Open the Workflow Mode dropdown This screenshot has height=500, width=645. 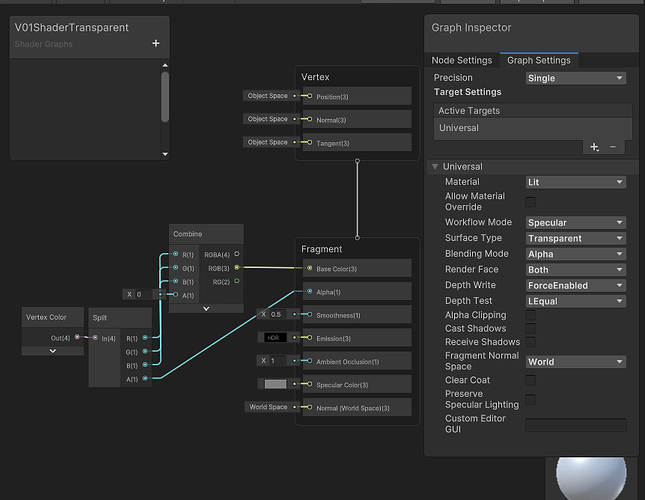point(576,222)
